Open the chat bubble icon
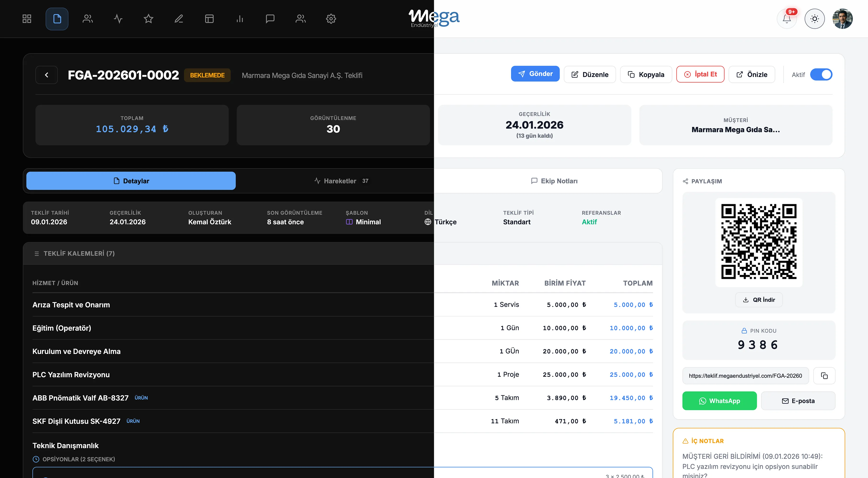The height and width of the screenshot is (478, 868). (x=270, y=18)
